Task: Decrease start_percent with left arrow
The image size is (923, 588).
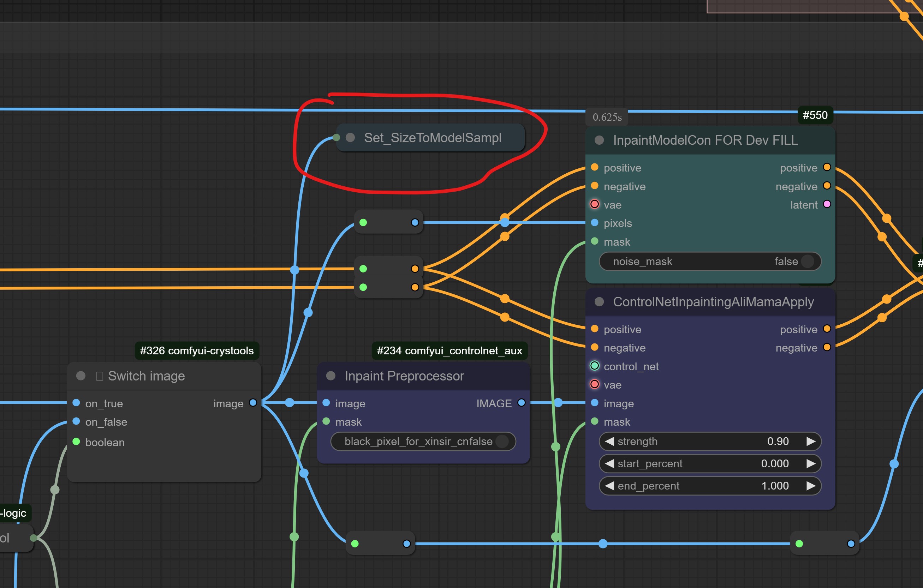Action: tap(609, 463)
